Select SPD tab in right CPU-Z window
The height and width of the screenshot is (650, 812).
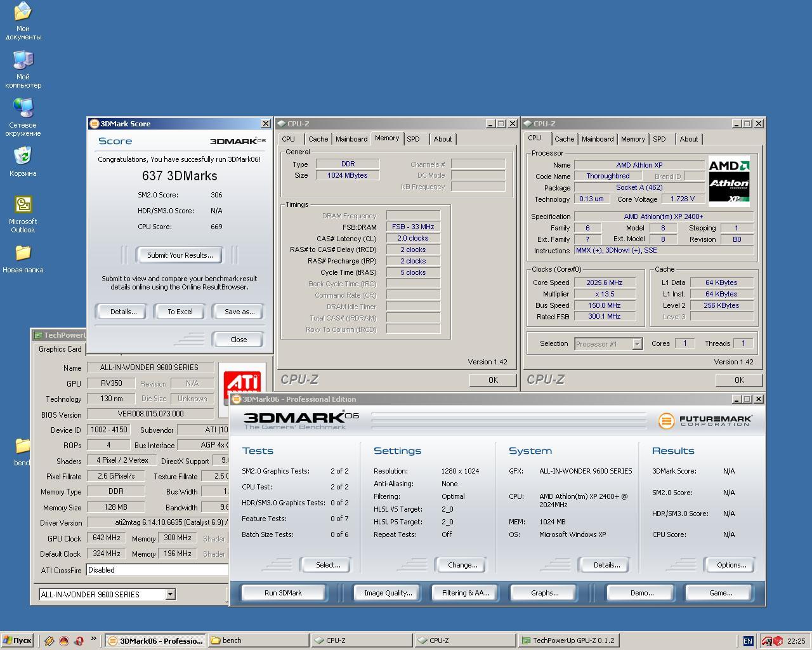(660, 139)
